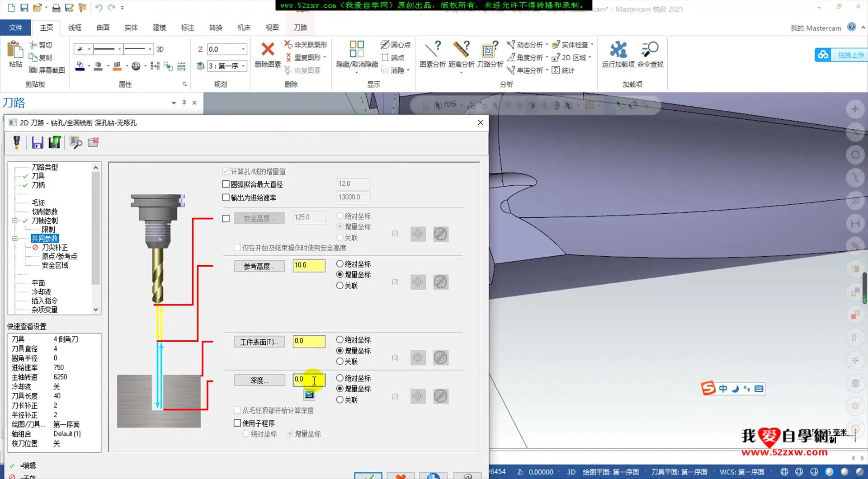Switch to the 刀路 ribbon tab
Image resolution: width=868 pixels, height=479 pixels.
pos(300,28)
